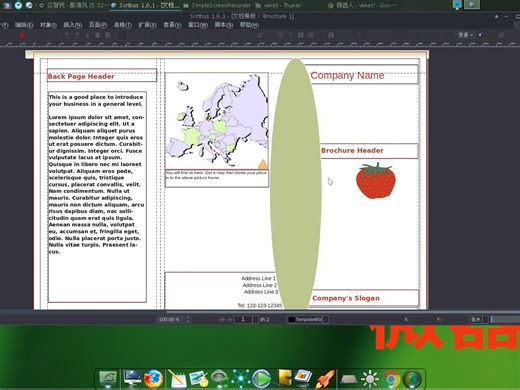Image resolution: width=520 pixels, height=390 pixels.
Task: Open the 扩展(X) Extras menu
Action: [147, 25]
